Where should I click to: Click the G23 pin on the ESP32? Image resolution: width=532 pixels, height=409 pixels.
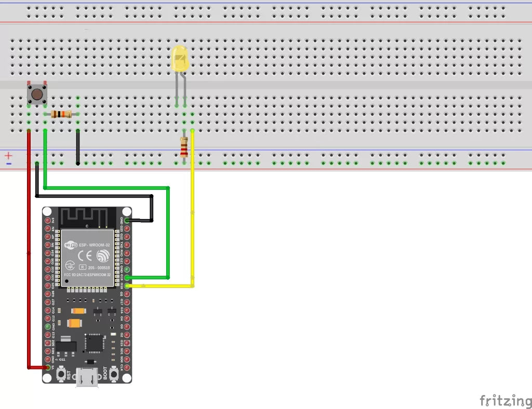pyautogui.click(x=127, y=228)
